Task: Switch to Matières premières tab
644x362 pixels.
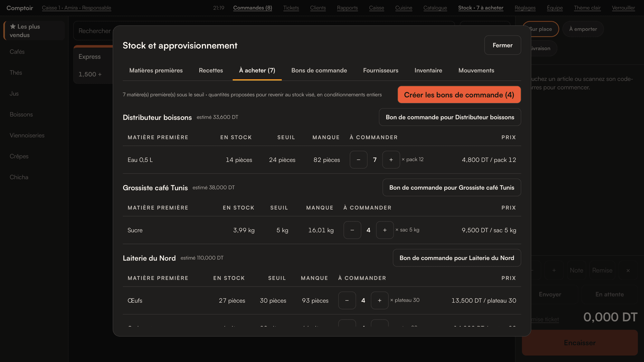Action: tap(156, 70)
